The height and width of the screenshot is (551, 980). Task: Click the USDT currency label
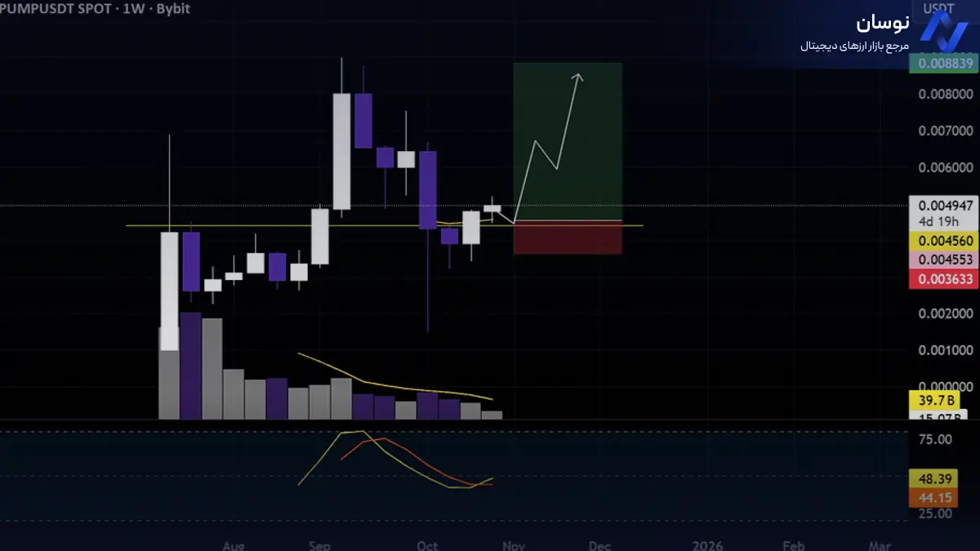point(938,9)
